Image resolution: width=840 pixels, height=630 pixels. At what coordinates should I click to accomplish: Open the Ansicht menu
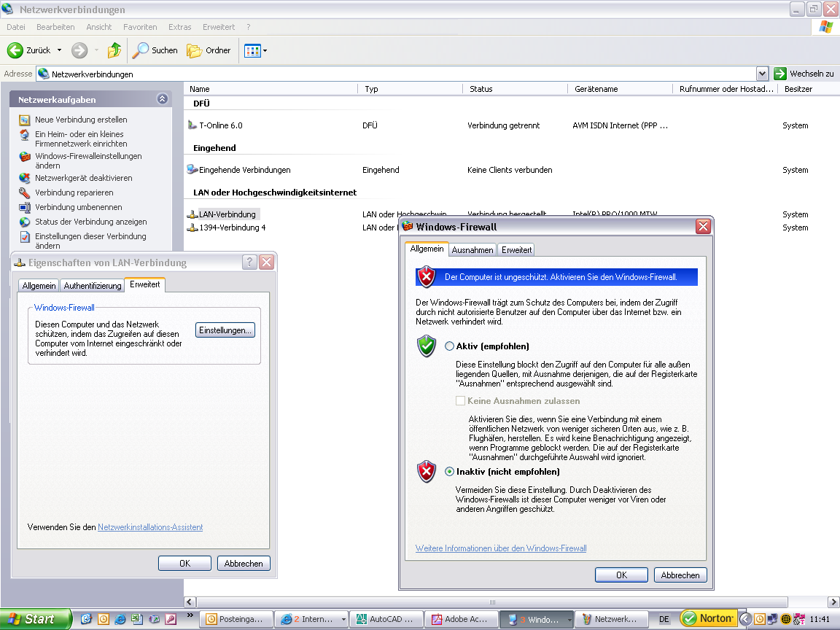tap(99, 27)
